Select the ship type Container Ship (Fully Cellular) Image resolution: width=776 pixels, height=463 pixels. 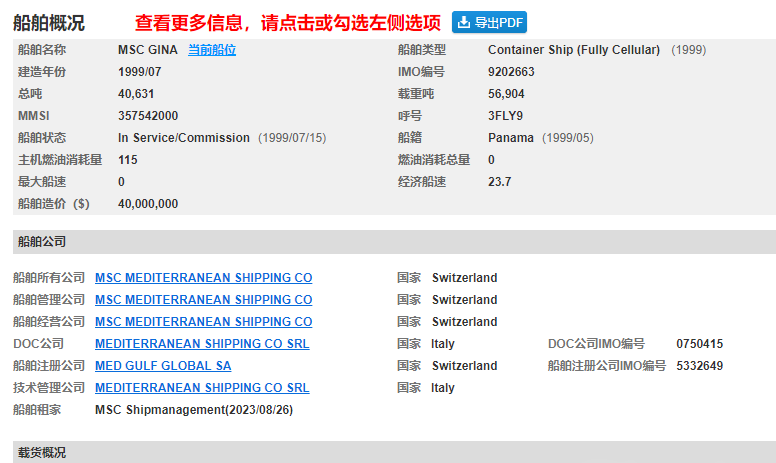(x=574, y=50)
